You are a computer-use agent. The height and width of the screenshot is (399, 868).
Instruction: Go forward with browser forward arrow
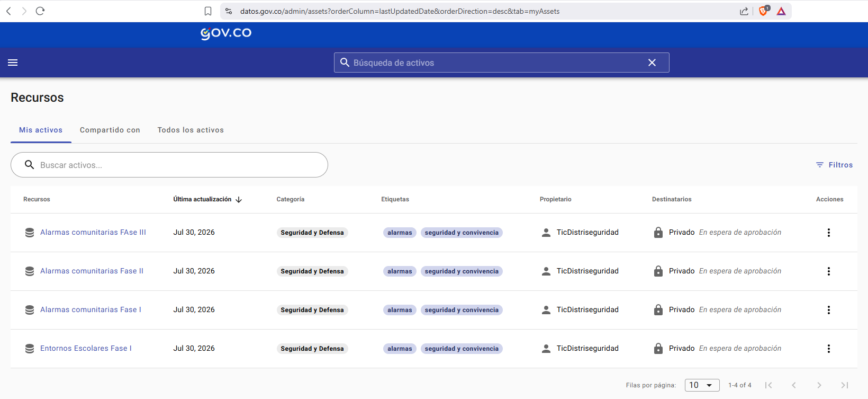24,11
